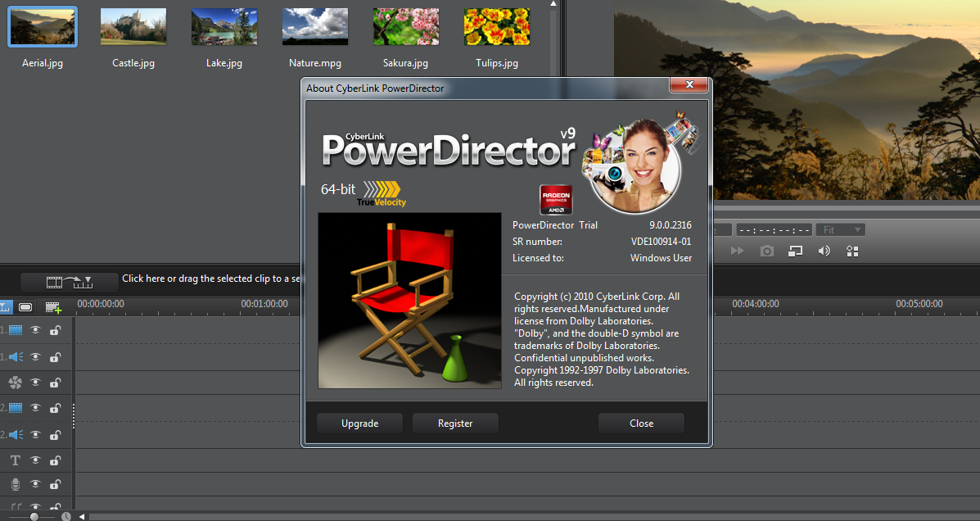
Task: Click the Close button in About dialog
Action: coord(641,424)
